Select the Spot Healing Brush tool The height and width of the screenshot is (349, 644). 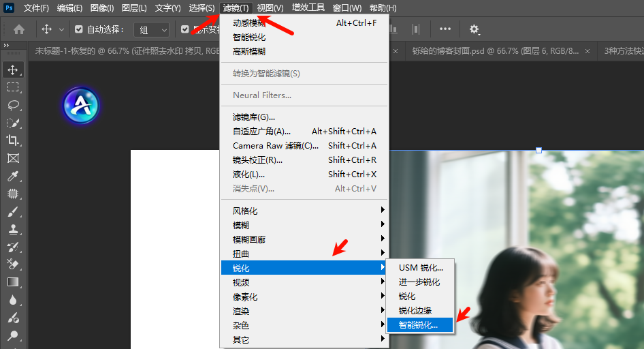coord(13,194)
